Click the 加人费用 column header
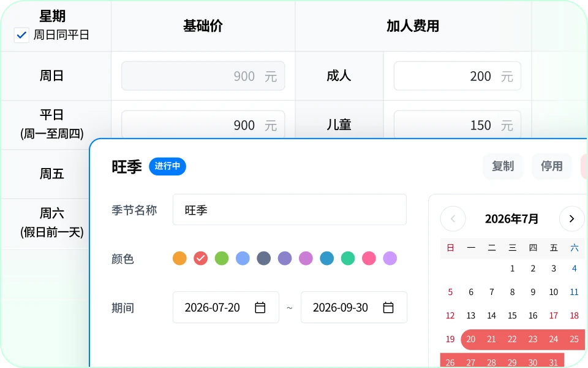588x368 pixels. pos(413,26)
